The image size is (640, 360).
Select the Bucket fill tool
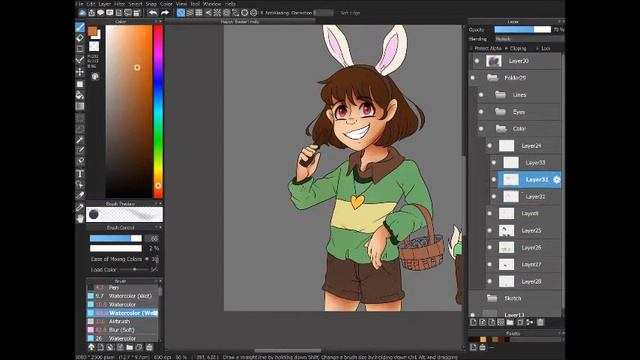point(80,95)
